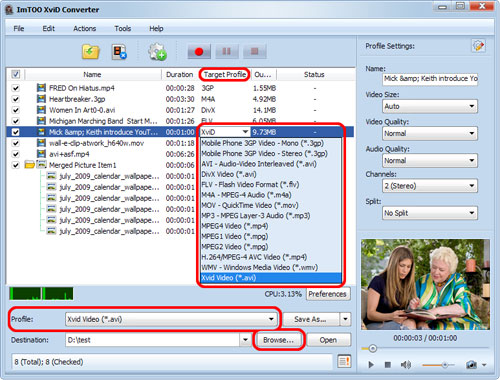This screenshot has height=380, width=500.
Task: Uncheck FRED On Hiatus.mp4 checkbox
Action: tap(16, 88)
